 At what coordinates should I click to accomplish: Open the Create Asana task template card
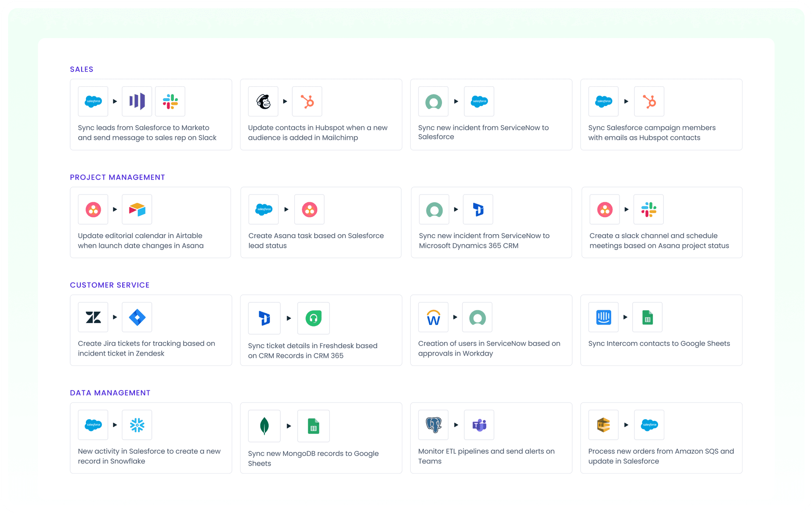321,240
